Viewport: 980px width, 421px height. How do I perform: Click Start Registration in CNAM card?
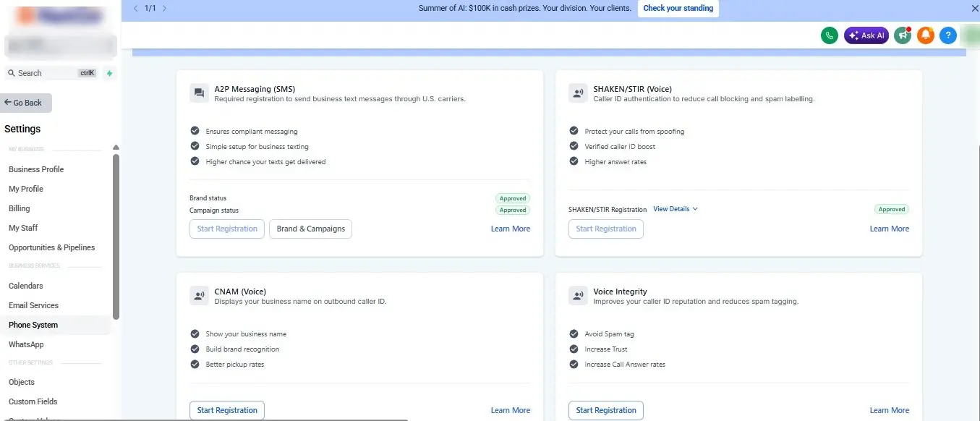(227, 410)
